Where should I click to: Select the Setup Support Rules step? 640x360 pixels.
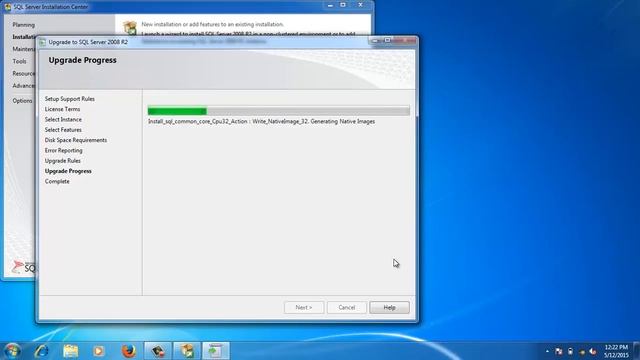pyautogui.click(x=70, y=99)
